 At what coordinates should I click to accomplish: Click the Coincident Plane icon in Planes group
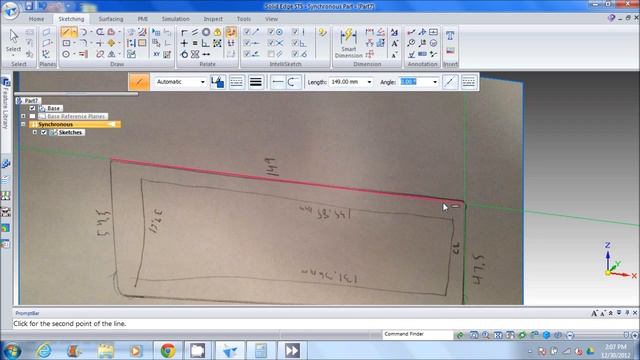pos(47,32)
